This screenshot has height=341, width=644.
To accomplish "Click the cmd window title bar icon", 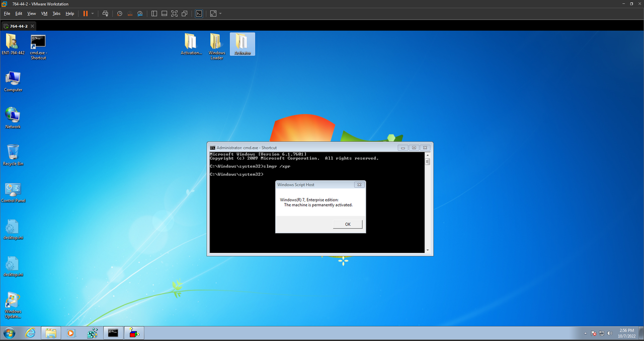I will 212,148.
